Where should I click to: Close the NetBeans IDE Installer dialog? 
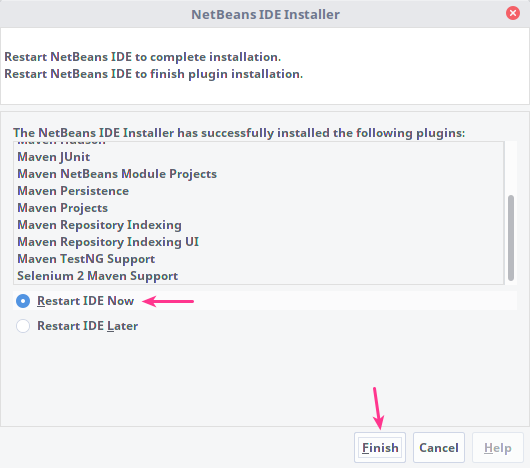[x=513, y=13]
